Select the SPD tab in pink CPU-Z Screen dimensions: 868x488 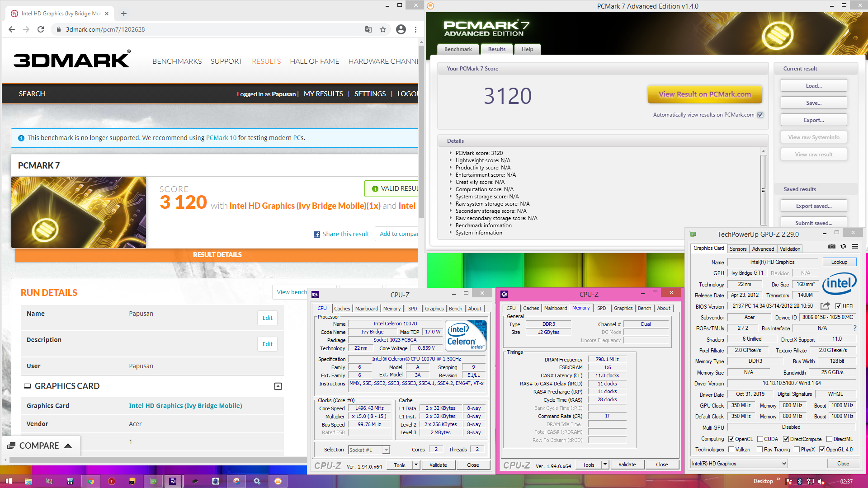(601, 308)
